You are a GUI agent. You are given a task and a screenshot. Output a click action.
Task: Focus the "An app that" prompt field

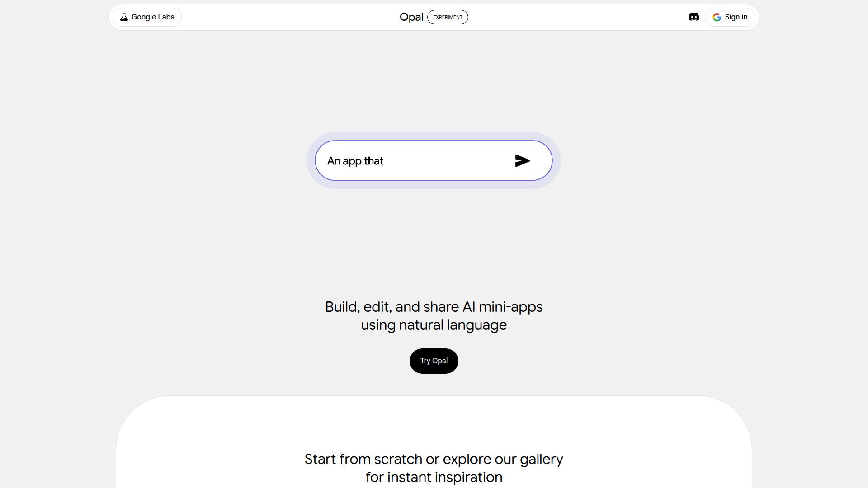coord(355,161)
